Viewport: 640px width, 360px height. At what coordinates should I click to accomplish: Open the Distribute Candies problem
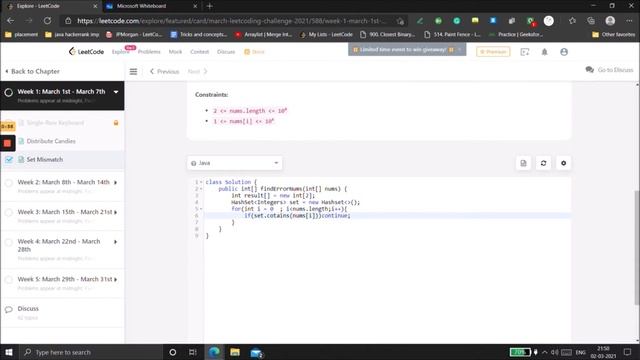pos(51,141)
